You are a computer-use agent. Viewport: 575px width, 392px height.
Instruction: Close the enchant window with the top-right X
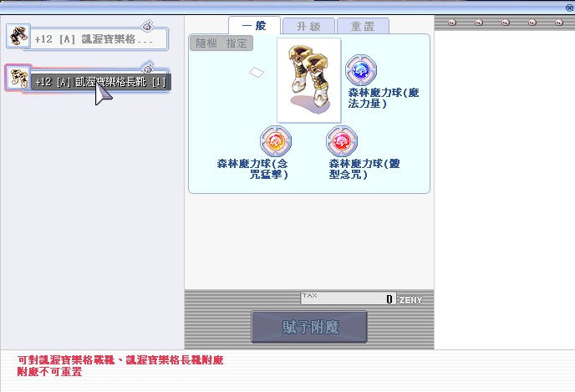pos(569,7)
